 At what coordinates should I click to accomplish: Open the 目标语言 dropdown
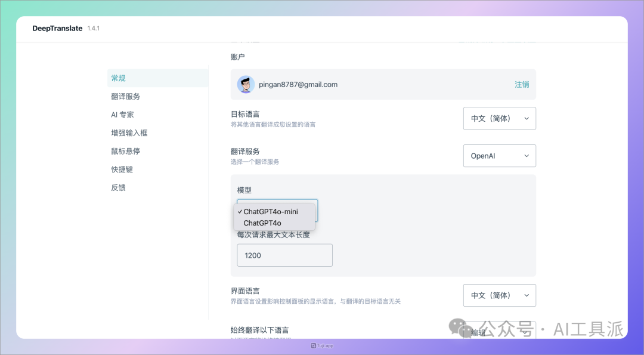click(x=500, y=118)
